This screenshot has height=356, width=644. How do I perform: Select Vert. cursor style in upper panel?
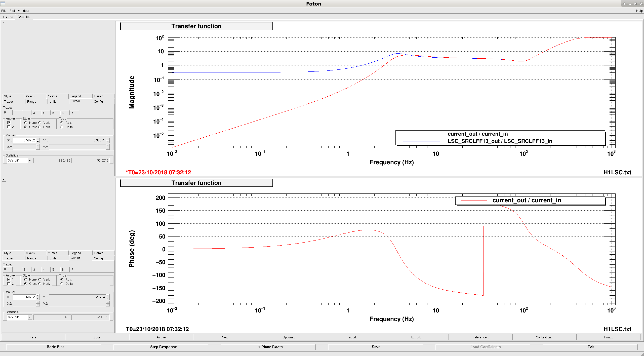point(40,123)
